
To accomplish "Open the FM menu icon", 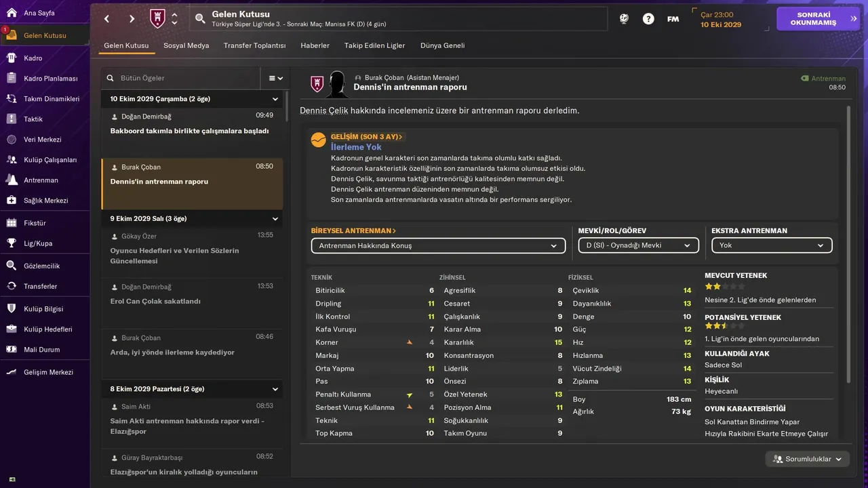I will 673,19.
